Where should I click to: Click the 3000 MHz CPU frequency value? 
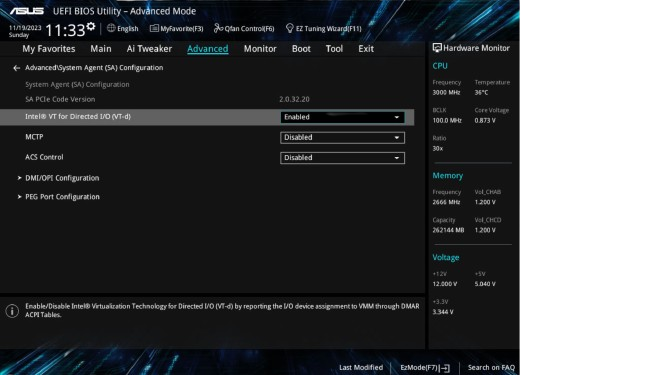(446, 93)
